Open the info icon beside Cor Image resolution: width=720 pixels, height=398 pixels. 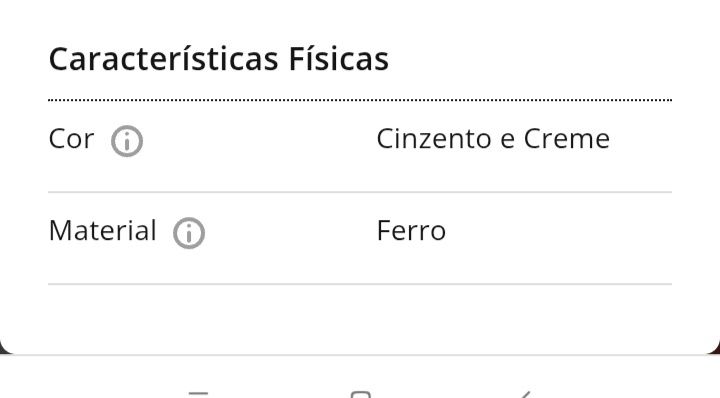[127, 141]
